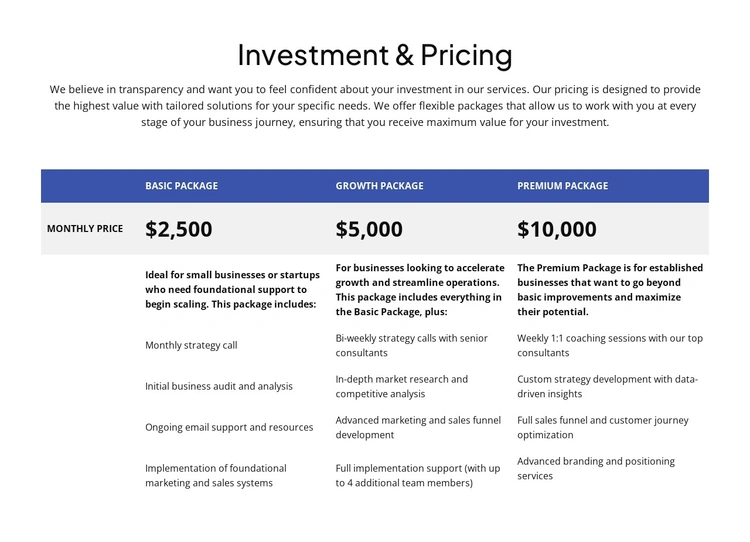
Task: Select the $2,500 price
Action: click(x=179, y=229)
